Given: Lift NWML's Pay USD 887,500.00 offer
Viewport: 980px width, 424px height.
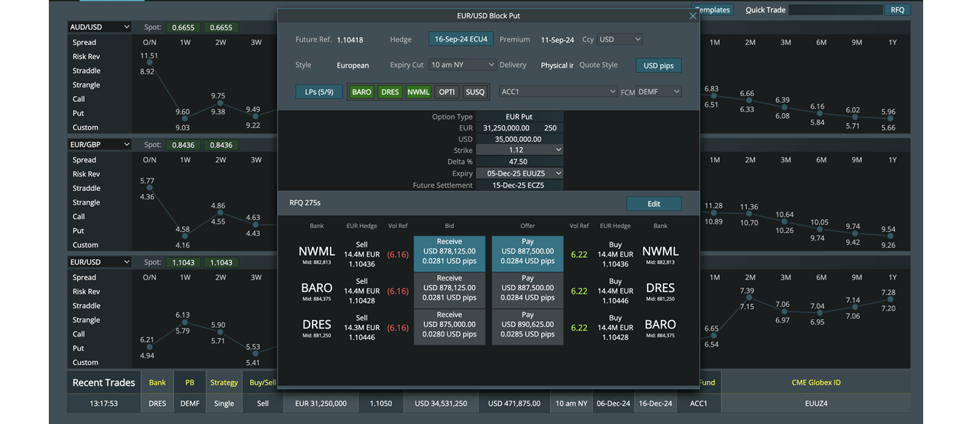Looking at the screenshot, I should coord(528,254).
